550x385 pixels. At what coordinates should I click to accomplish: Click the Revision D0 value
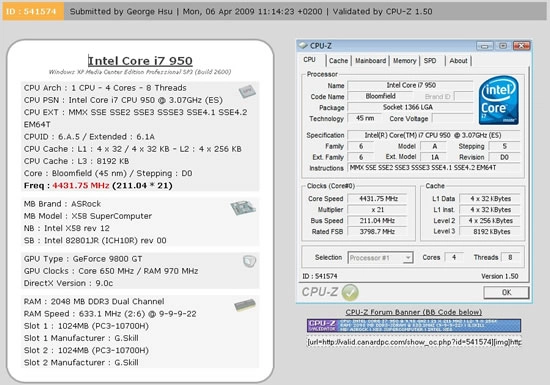(x=504, y=157)
